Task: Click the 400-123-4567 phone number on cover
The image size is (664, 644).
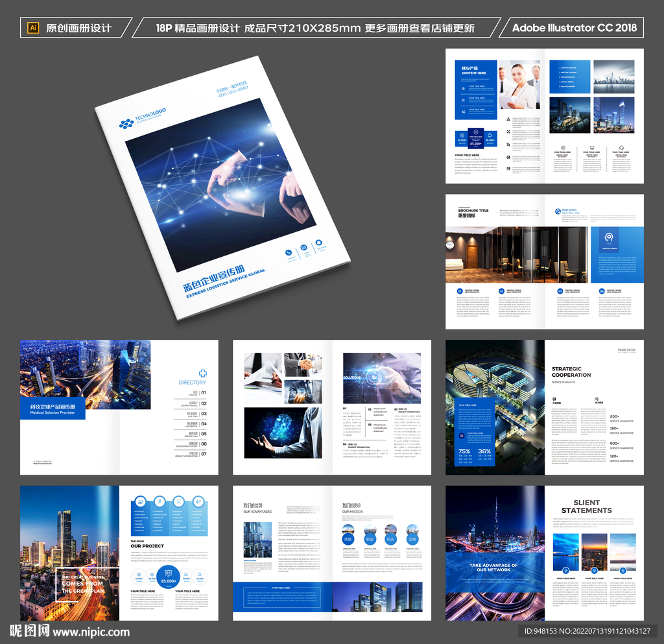Action: click(233, 91)
